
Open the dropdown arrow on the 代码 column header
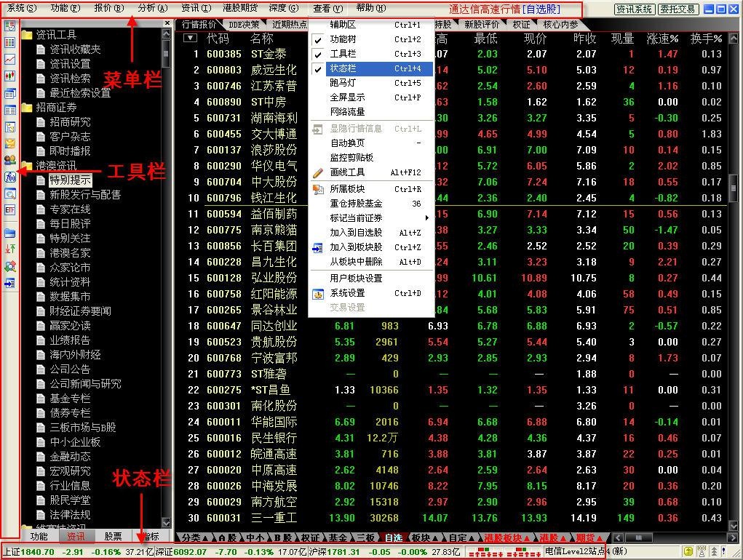(x=190, y=37)
